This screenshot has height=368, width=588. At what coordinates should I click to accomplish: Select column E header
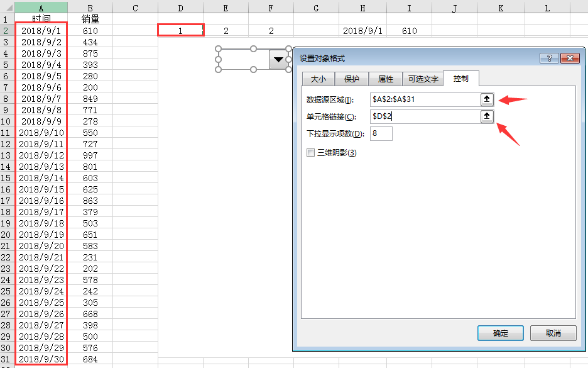pos(226,8)
